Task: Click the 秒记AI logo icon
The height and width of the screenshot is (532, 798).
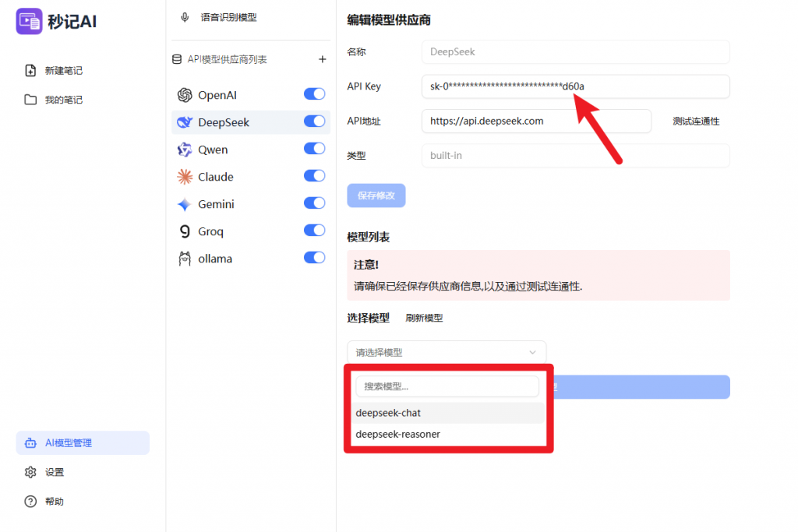Action: 29,21
